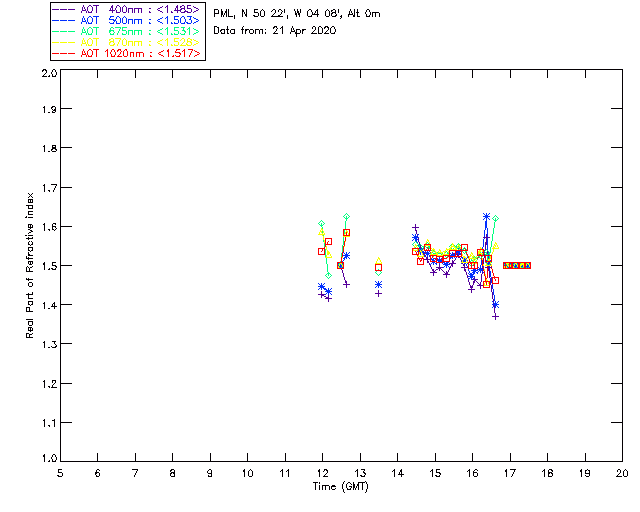
Task: Click the AOT 1020nm legend entry
Action: (126, 53)
